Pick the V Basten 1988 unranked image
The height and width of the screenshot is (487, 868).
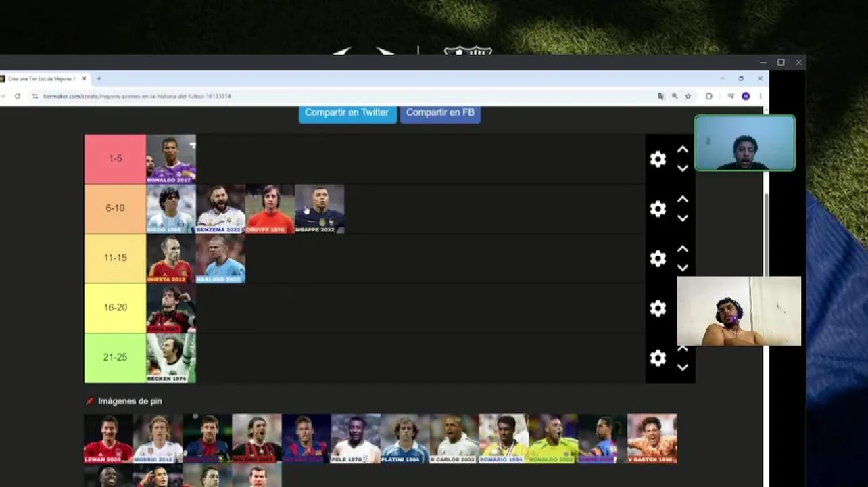pyautogui.click(x=652, y=438)
